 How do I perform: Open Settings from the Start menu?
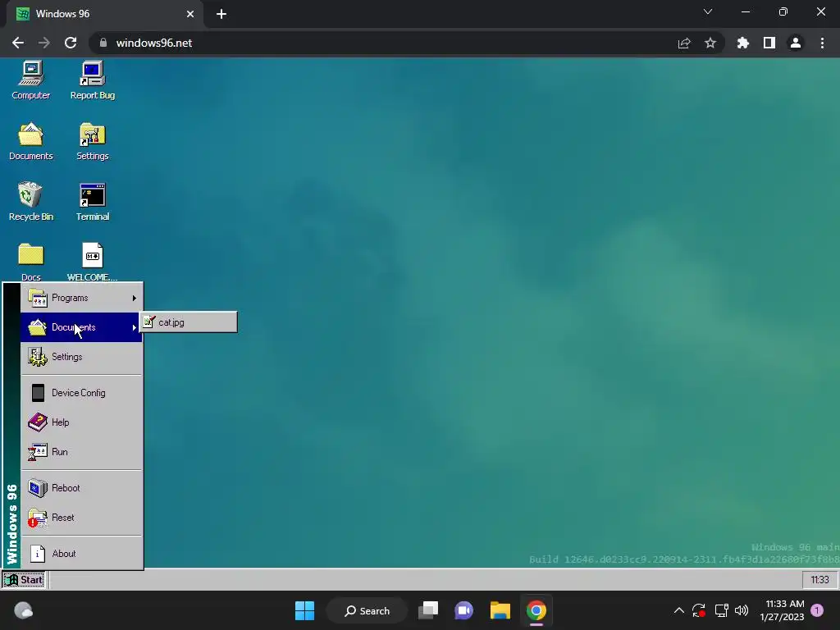coord(81,357)
